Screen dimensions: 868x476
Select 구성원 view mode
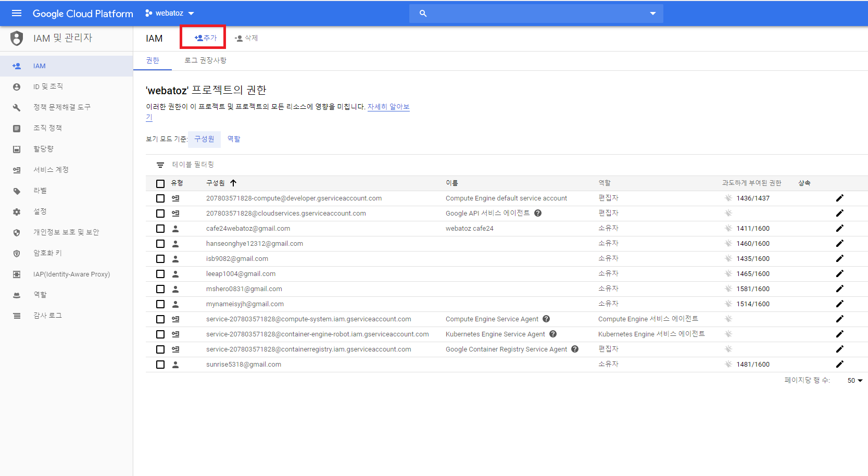coord(204,139)
